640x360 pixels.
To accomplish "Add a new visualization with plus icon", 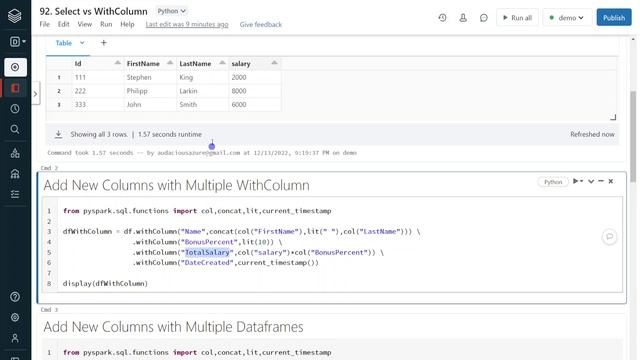I will click(104, 42).
